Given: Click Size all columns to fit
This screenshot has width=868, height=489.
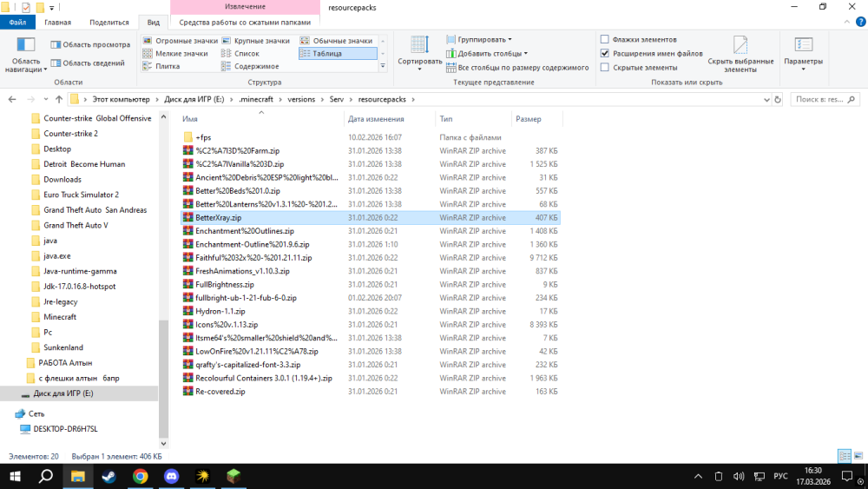Looking at the screenshot, I should 517,68.
